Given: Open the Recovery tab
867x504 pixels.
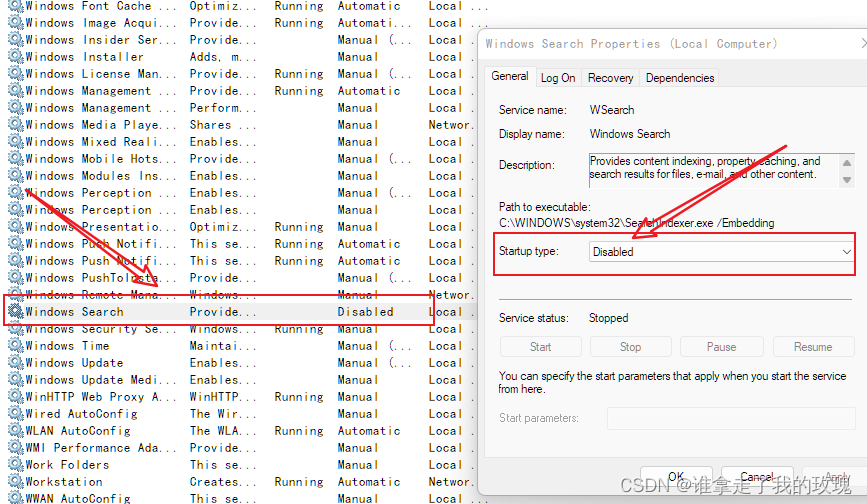Looking at the screenshot, I should [x=610, y=78].
